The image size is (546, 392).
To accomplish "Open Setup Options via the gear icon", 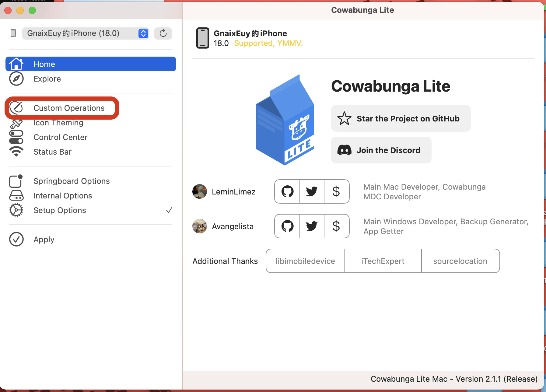I will click(x=16, y=210).
